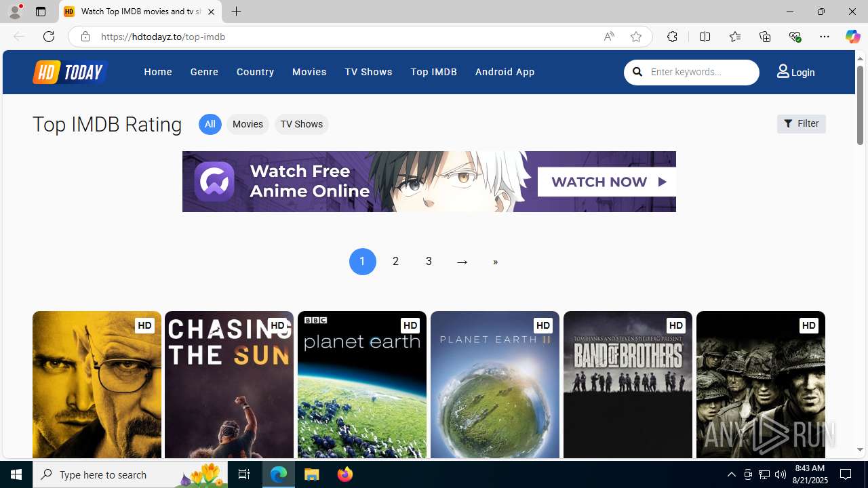Click the search magnifier icon
The image size is (868, 488).
(637, 72)
